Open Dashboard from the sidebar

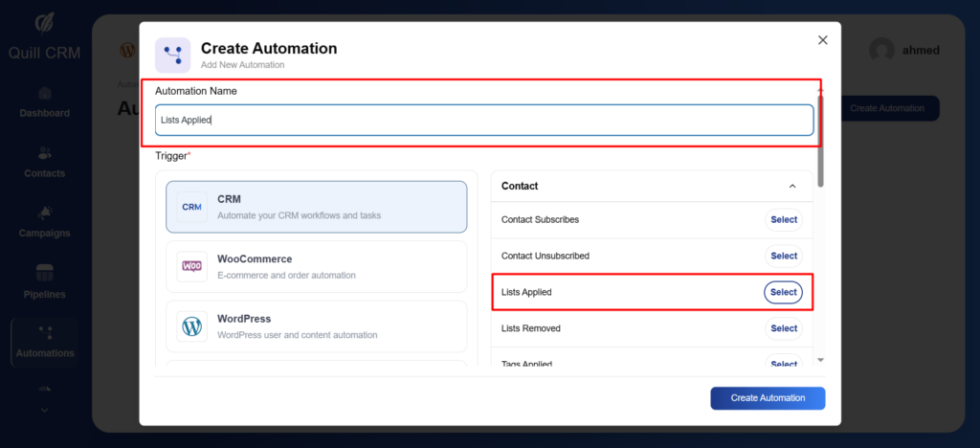click(x=45, y=95)
